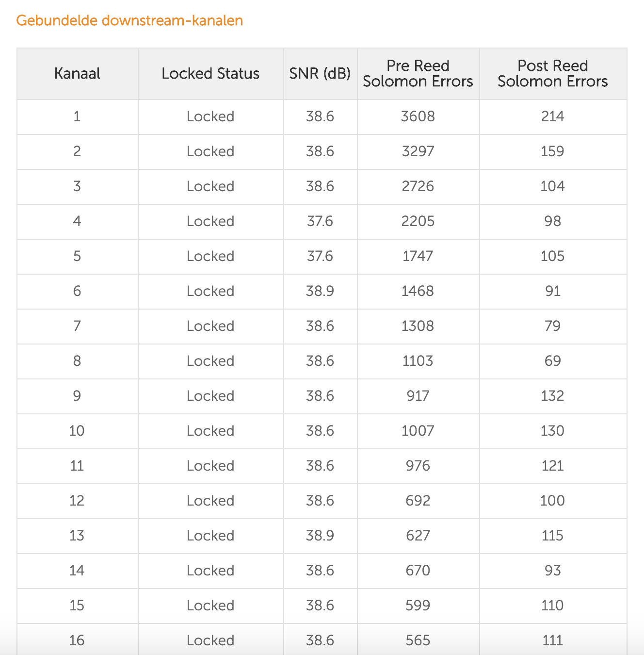Select the SNR (dB) column header
644x655 pixels.
[x=320, y=74]
